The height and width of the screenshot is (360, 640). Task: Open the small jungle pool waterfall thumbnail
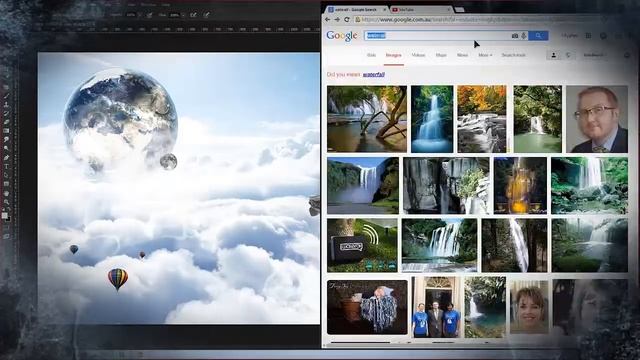coord(485,307)
